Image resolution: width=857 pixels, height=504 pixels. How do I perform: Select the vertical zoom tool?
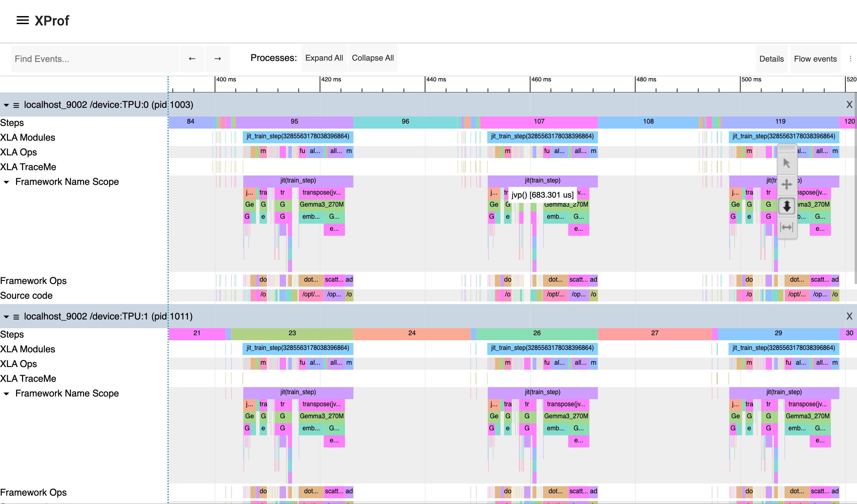pyautogui.click(x=787, y=206)
